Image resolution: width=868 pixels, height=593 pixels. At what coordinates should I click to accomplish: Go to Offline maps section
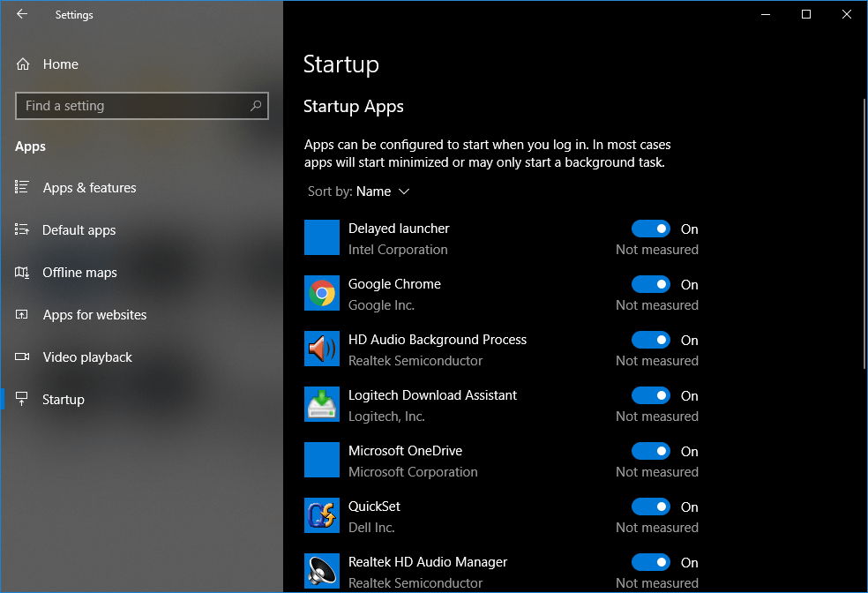(79, 273)
